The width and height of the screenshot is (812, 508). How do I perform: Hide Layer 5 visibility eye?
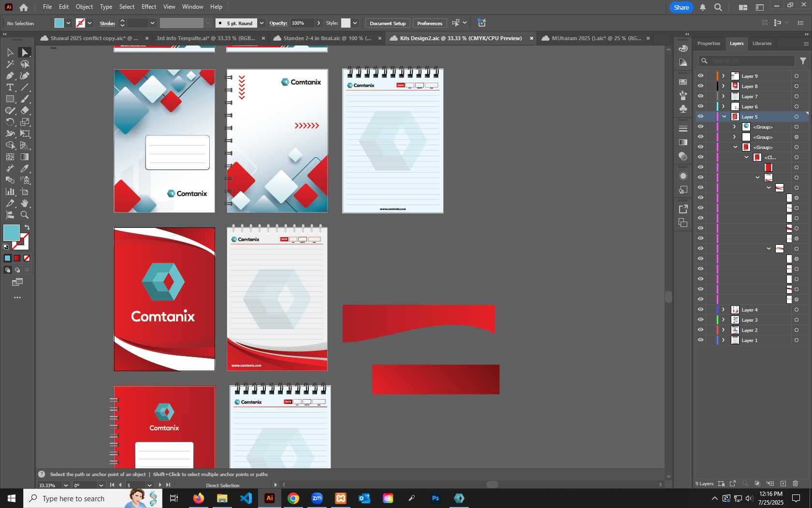(x=700, y=117)
